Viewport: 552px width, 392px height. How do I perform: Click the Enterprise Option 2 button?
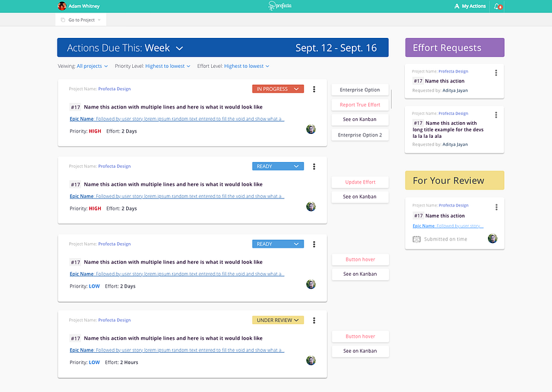360,135
